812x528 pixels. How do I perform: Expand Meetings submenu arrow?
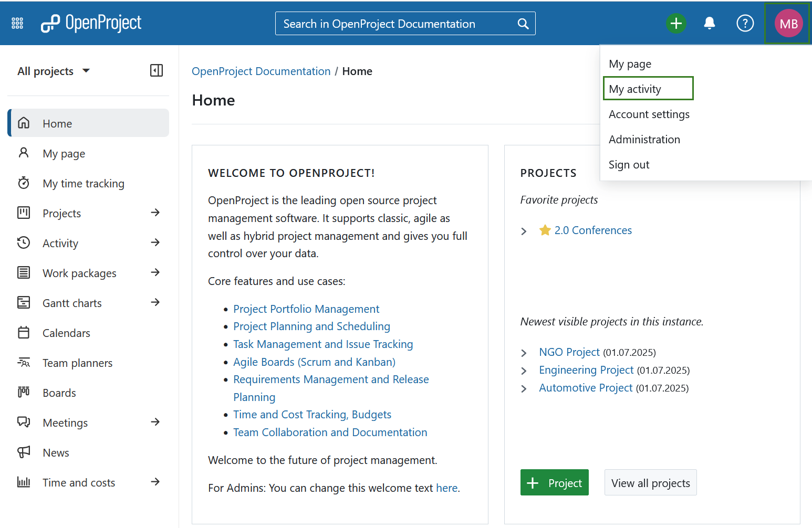point(155,422)
